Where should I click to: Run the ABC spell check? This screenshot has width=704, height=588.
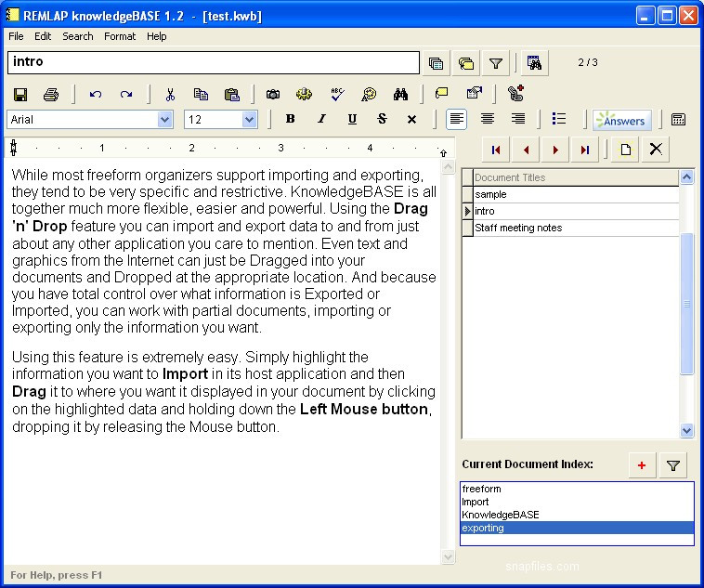[x=337, y=95]
